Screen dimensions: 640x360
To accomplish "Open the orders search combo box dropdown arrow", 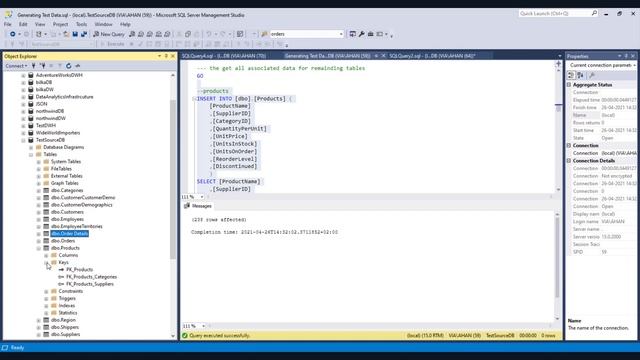I will pyautogui.click(x=341, y=34).
